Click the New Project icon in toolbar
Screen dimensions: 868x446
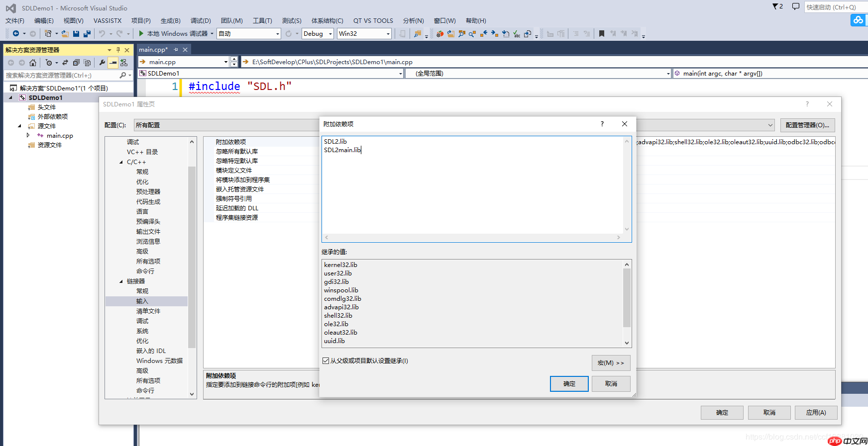pyautogui.click(x=48, y=33)
